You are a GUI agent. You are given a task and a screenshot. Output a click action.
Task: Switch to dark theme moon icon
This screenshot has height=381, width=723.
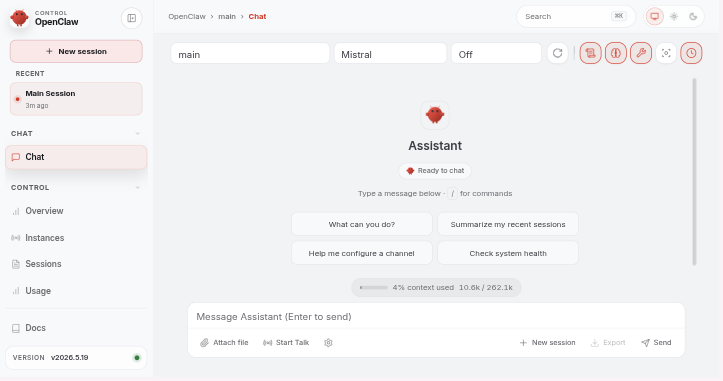[693, 17]
